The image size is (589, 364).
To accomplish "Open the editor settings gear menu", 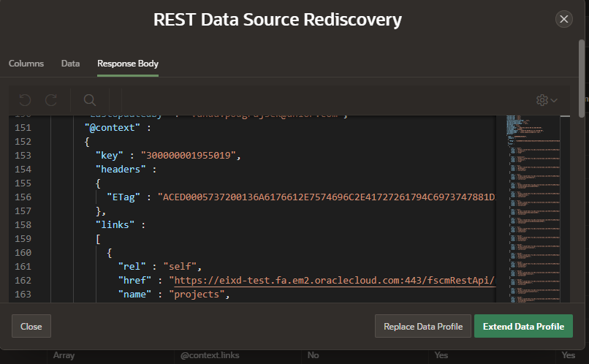I will pyautogui.click(x=546, y=99).
